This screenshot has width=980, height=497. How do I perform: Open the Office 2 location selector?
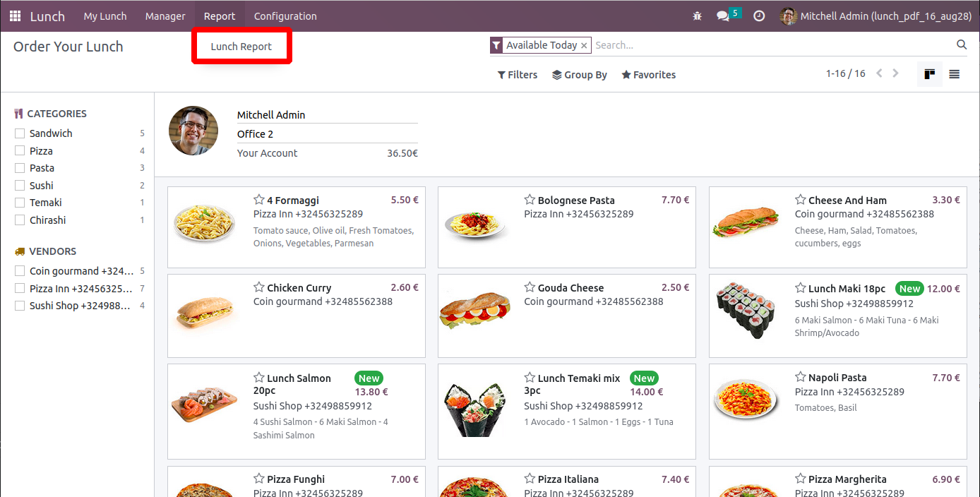(328, 134)
